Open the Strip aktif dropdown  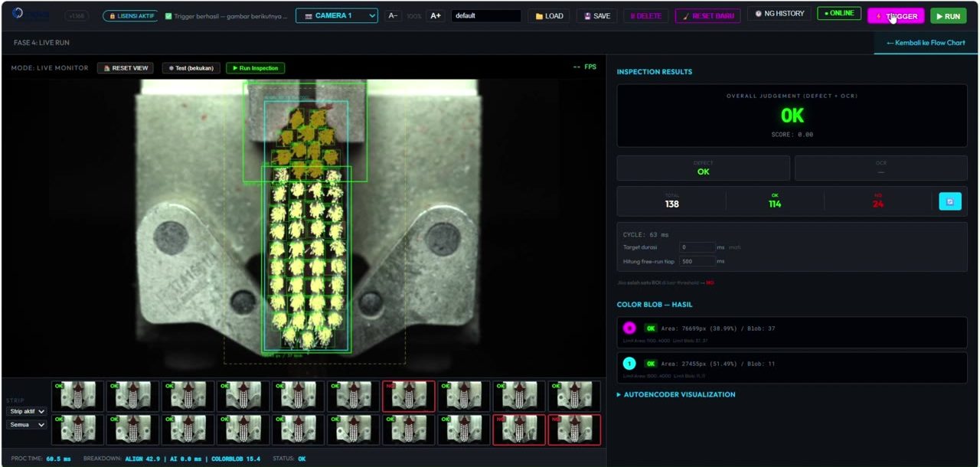click(x=27, y=412)
